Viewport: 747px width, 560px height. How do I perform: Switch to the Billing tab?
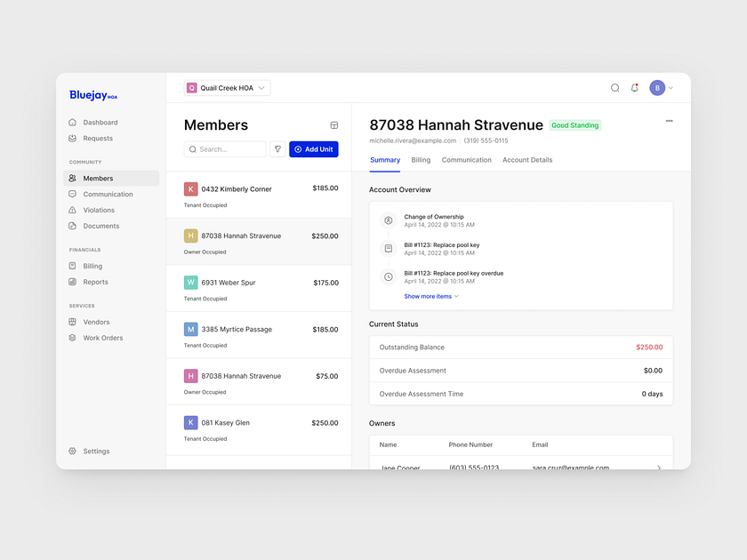pos(421,160)
